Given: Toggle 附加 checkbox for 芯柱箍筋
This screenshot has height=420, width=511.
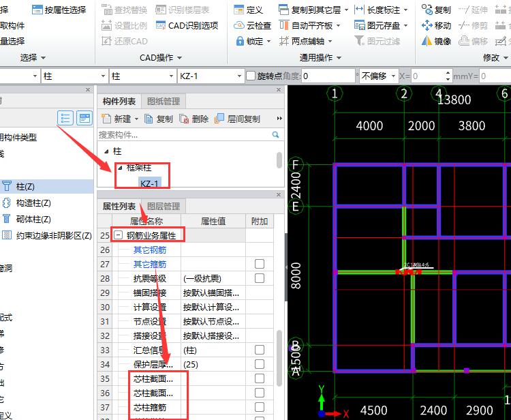Looking at the screenshot, I should [x=260, y=407].
